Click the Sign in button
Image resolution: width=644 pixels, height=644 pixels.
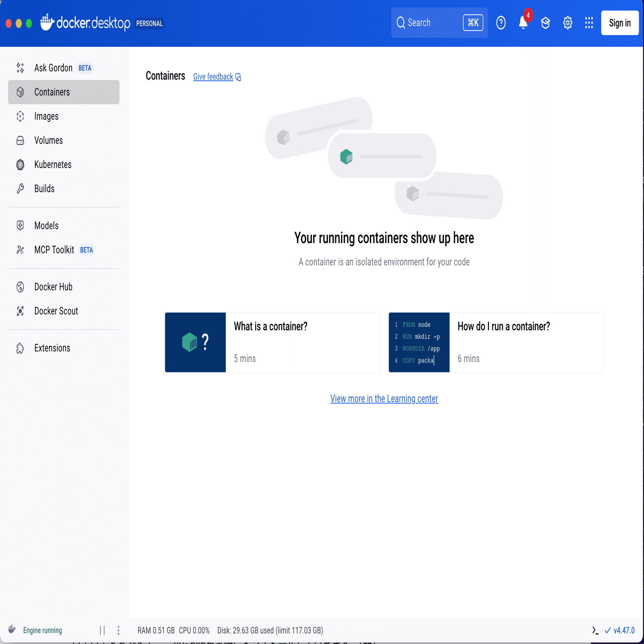click(x=620, y=23)
